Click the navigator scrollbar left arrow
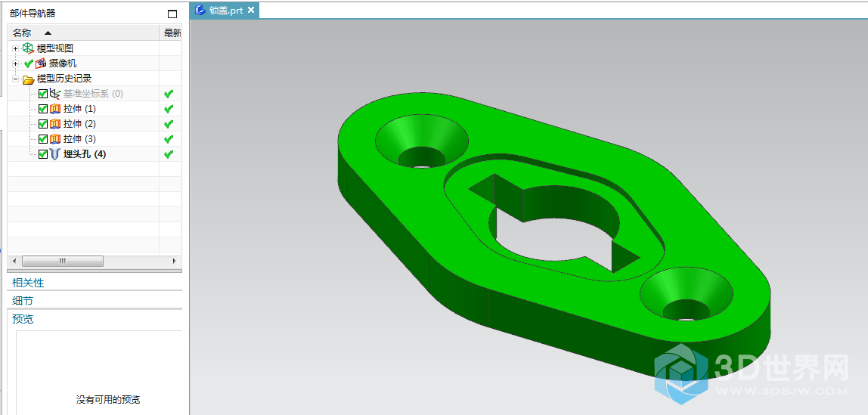 tap(14, 262)
